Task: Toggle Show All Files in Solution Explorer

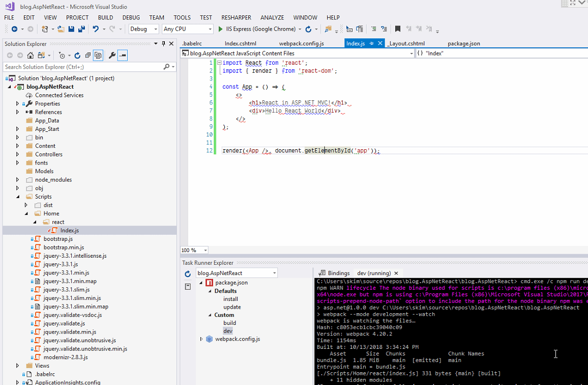Action: (98, 56)
